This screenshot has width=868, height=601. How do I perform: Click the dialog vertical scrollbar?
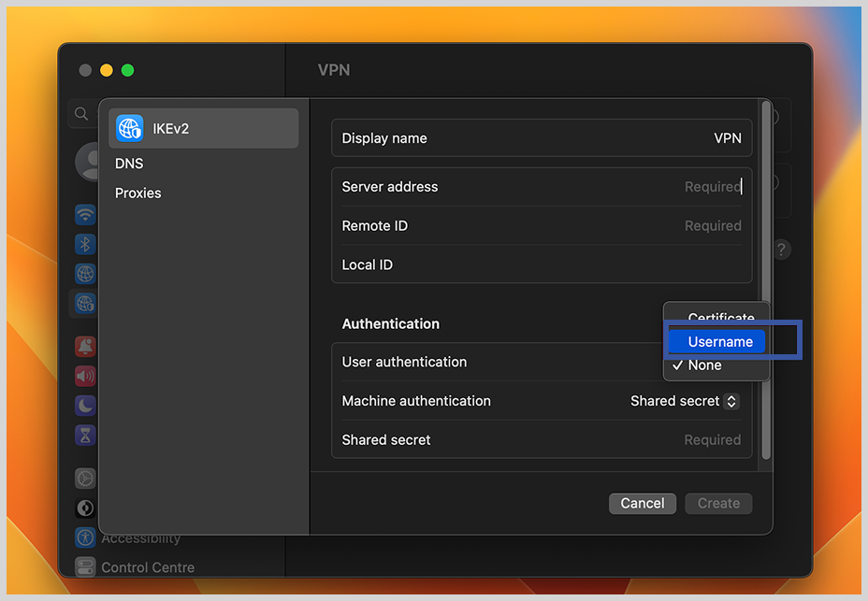pos(766,280)
